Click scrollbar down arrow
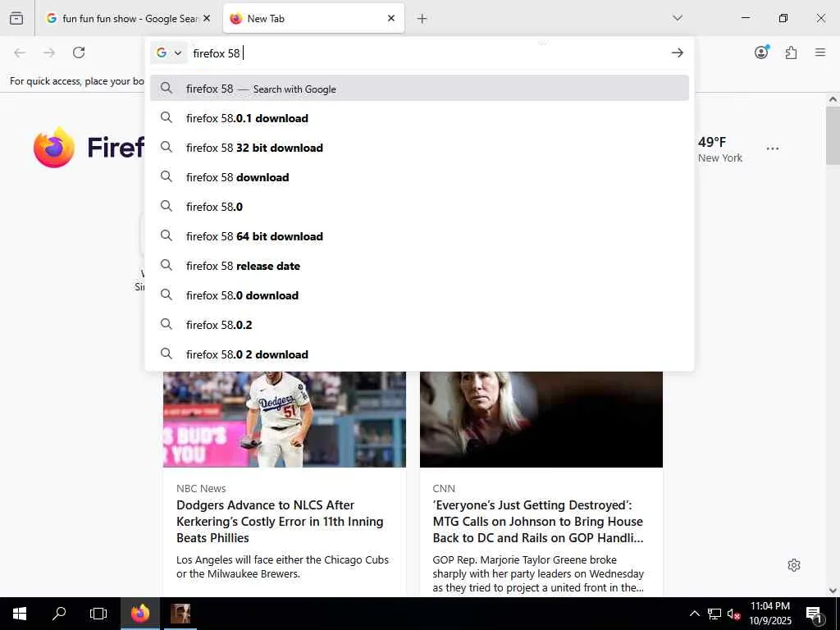This screenshot has width=840, height=630. pos(833,591)
